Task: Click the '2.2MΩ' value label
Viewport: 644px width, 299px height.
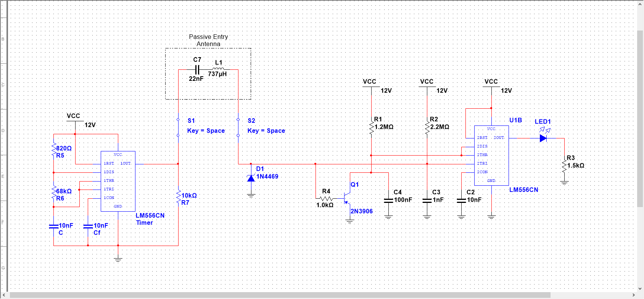Action: (440, 127)
